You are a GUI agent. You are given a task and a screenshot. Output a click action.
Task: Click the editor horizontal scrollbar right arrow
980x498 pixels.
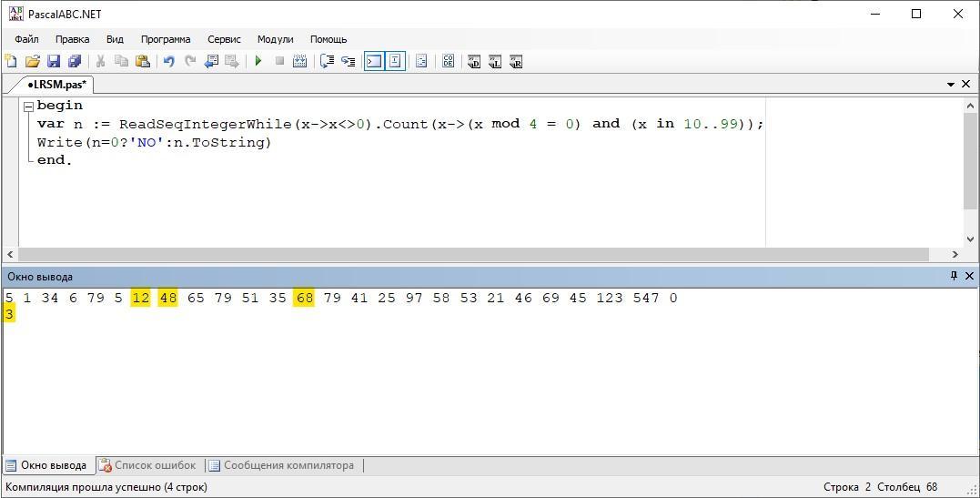pyautogui.click(x=955, y=255)
